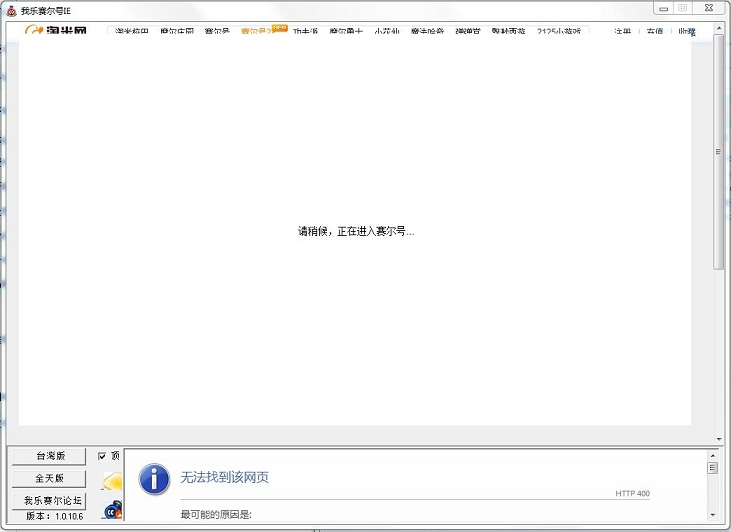This screenshot has height=532, width=731.
Task: Click the error panel scrollbar thumb
Action: click(712, 468)
